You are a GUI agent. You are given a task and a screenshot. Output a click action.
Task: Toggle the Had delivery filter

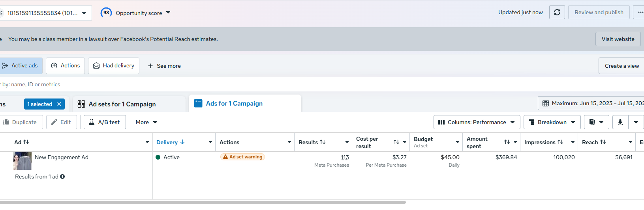[114, 66]
